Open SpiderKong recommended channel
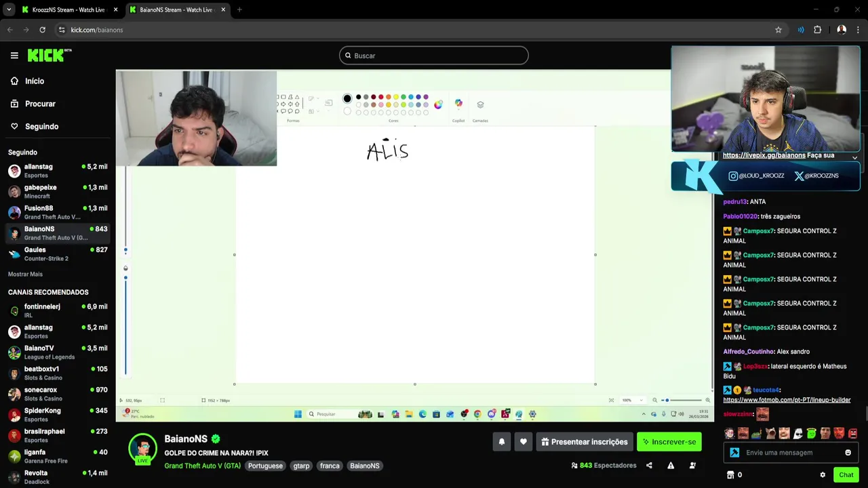 [x=57, y=415]
